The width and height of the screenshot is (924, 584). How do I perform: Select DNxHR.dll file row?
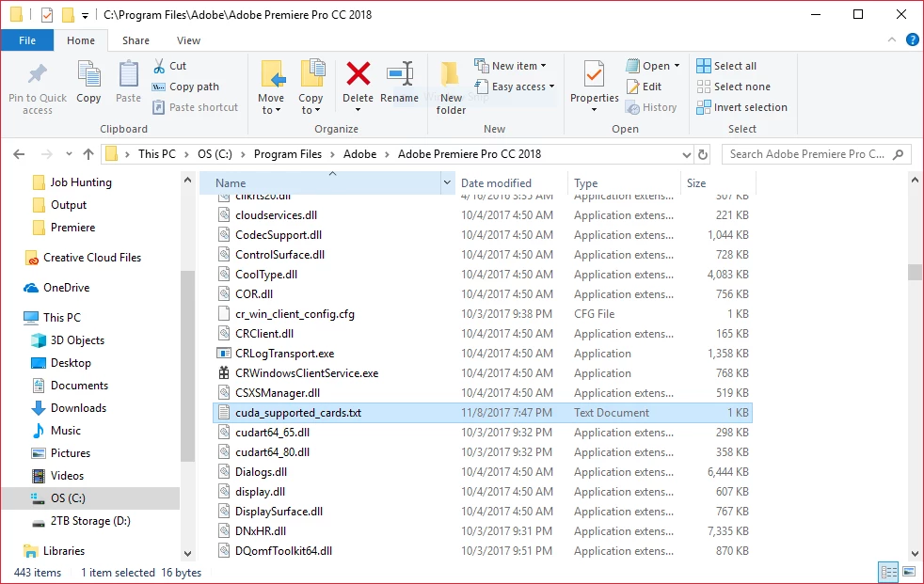[x=483, y=531]
